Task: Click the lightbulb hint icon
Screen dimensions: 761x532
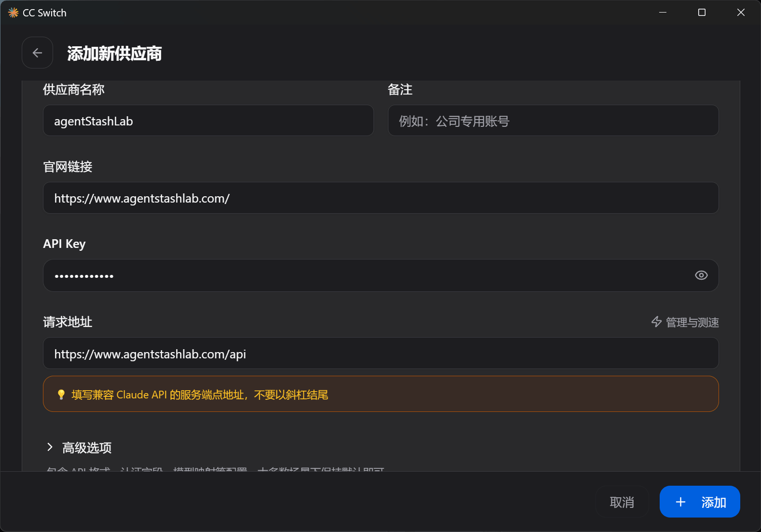Action: 61,395
